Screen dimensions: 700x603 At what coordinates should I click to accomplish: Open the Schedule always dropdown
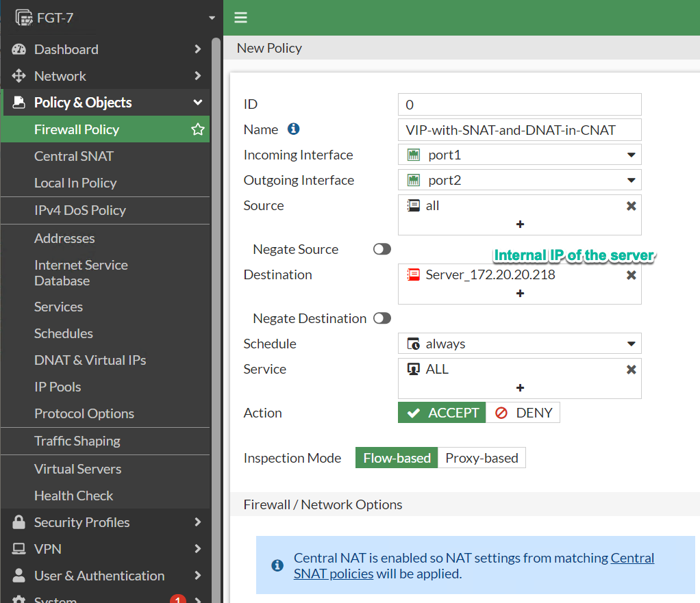pyautogui.click(x=520, y=344)
